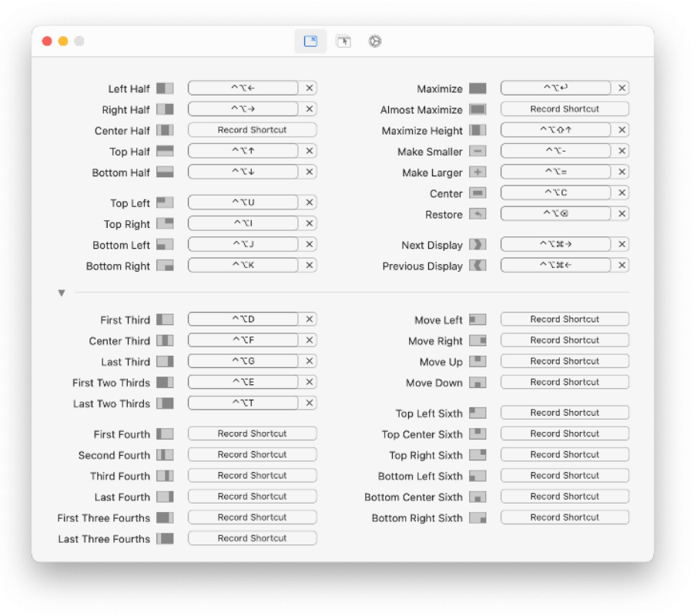Record a shortcut for Top Left Sixth
Viewport: 697px width, 616px height.
tap(565, 413)
